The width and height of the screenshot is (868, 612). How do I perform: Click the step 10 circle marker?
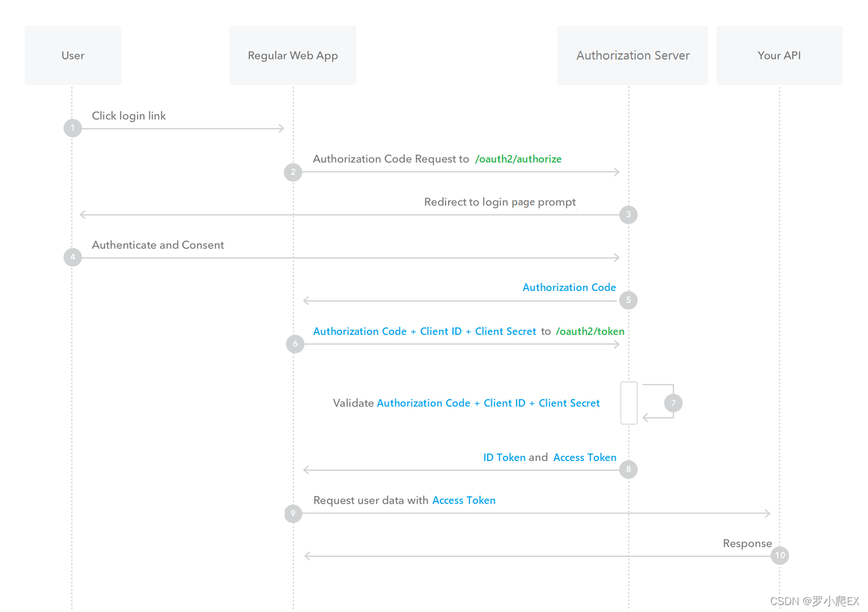tap(780, 555)
